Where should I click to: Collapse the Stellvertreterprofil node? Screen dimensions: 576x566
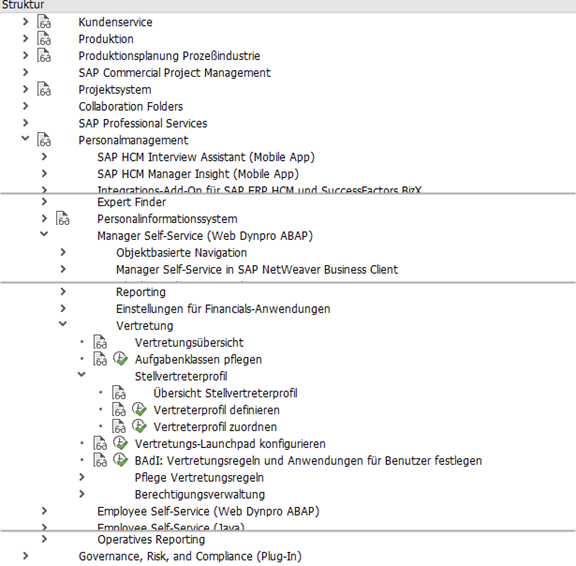click(82, 375)
